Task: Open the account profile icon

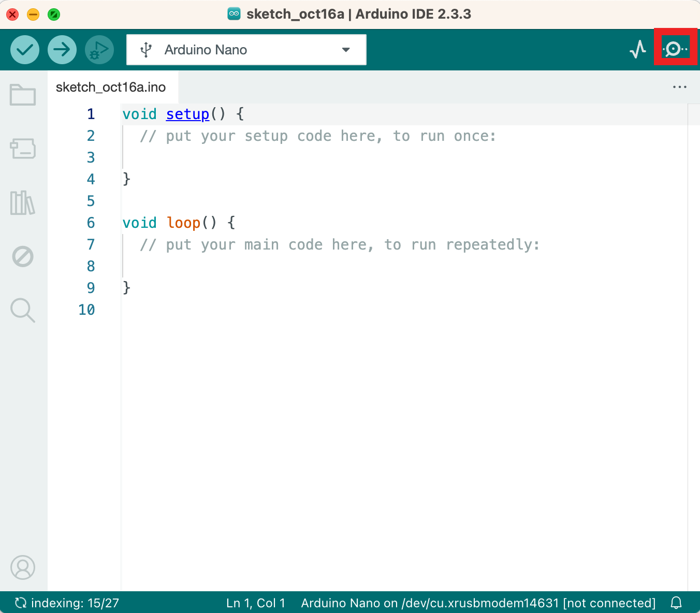Action: click(23, 567)
